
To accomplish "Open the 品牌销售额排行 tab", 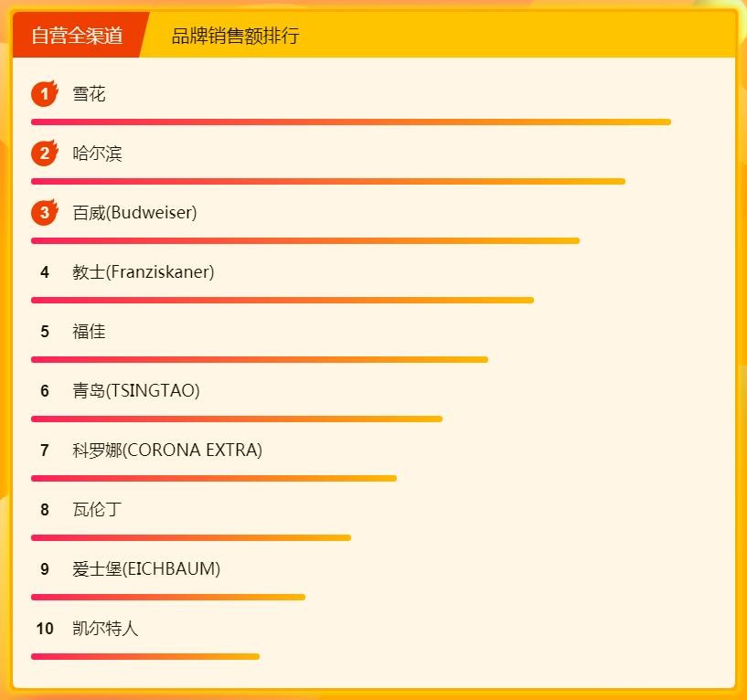I will click(235, 36).
